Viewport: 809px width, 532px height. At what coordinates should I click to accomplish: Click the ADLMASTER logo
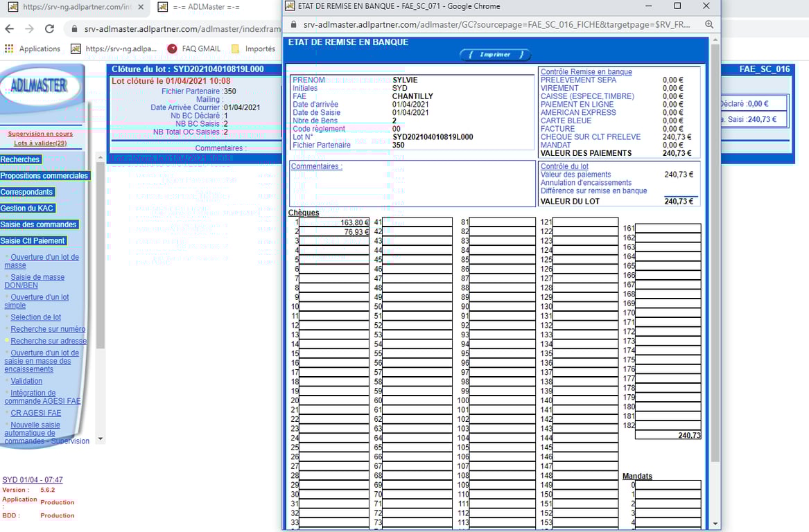click(40, 86)
